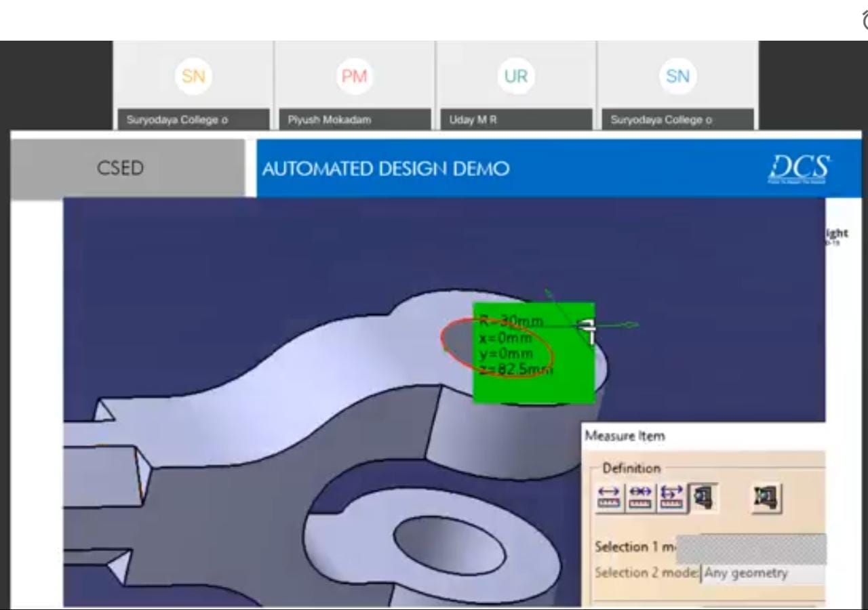Click the orange SN participant avatar
868x610 pixels.
pyautogui.click(x=193, y=77)
